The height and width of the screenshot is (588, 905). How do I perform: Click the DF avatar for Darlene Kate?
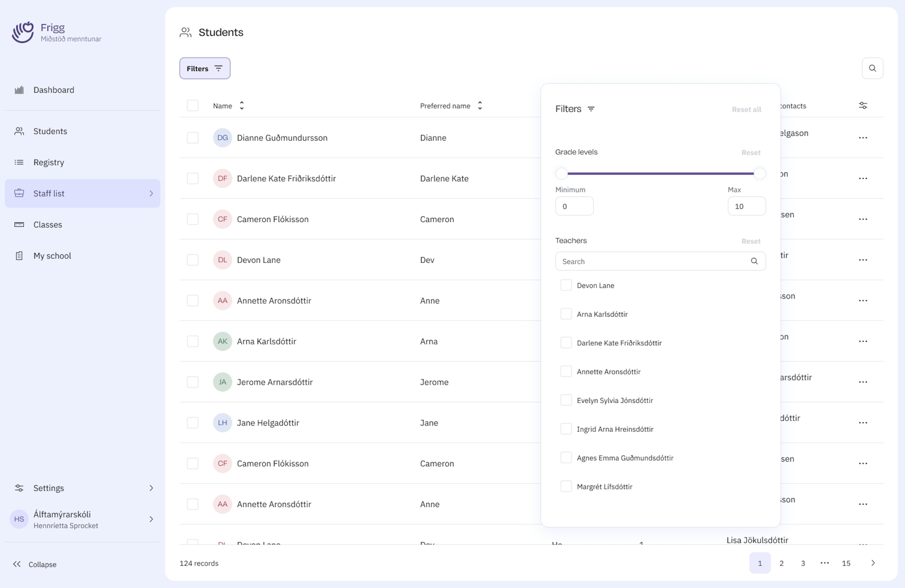(222, 178)
